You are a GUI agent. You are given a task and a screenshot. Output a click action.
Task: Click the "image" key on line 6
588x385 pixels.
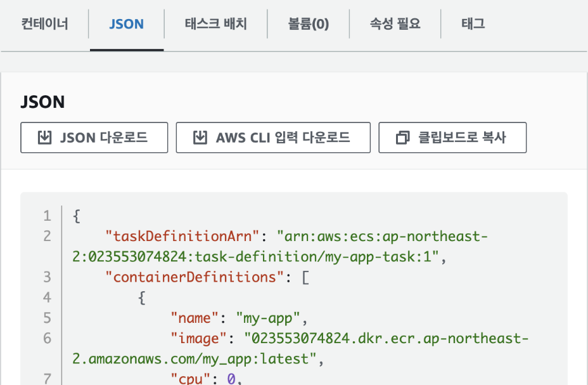click(198, 339)
